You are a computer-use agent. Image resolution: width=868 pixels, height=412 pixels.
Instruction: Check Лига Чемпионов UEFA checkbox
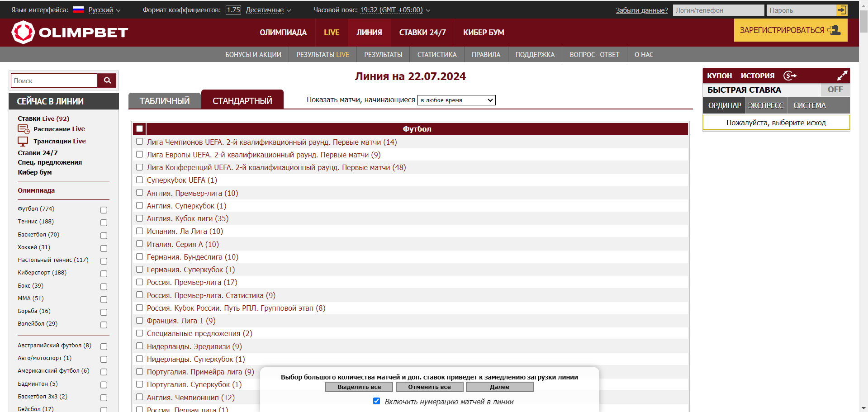point(139,142)
